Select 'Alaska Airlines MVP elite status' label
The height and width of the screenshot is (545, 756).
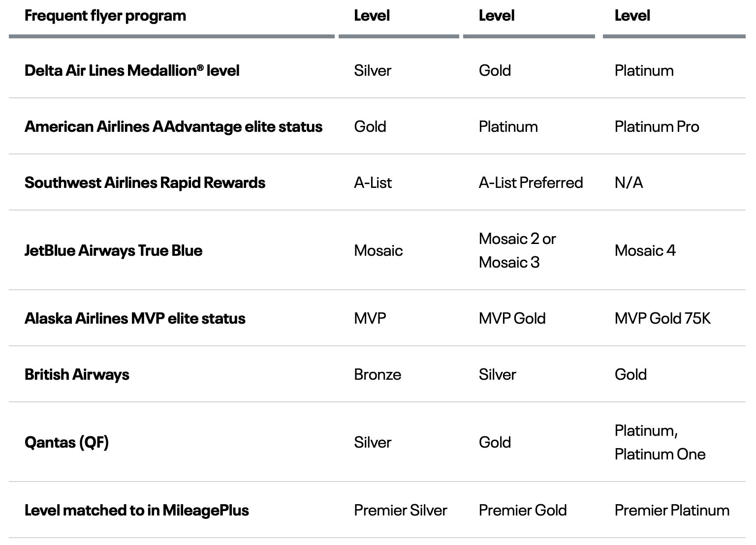point(135,319)
